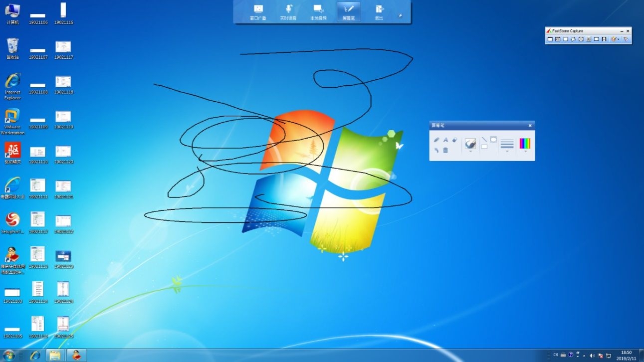
Task: Toggle the pin icon on top toolbar
Action: click(x=400, y=16)
